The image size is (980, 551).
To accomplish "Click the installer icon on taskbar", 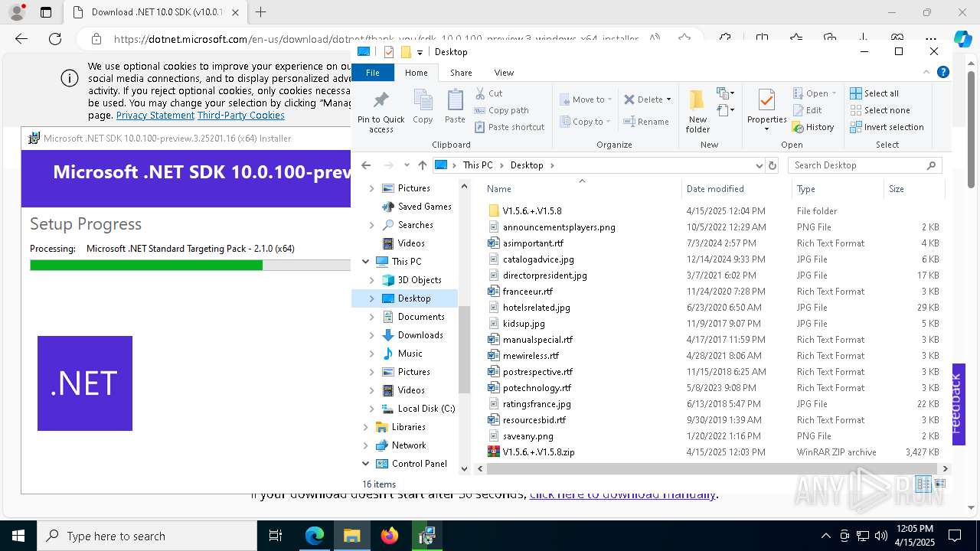I will coord(427,536).
